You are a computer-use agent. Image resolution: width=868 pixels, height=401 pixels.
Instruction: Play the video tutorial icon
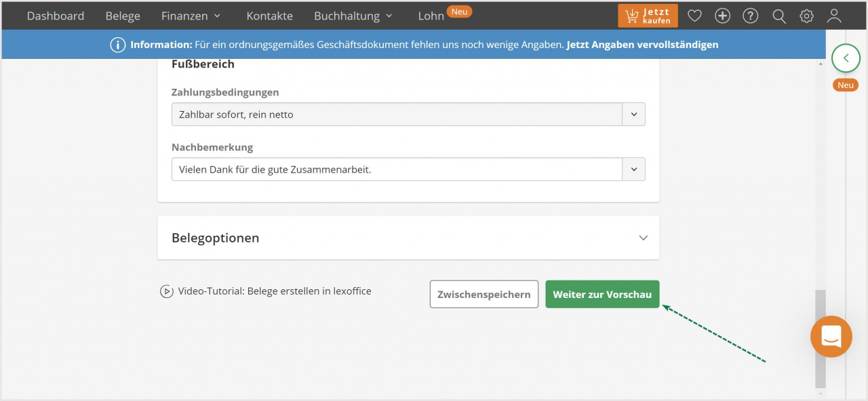point(167,291)
